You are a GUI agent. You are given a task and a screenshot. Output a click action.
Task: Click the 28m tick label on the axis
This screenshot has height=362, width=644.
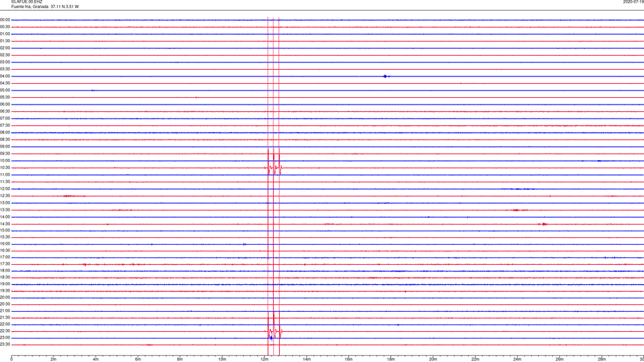click(602, 359)
